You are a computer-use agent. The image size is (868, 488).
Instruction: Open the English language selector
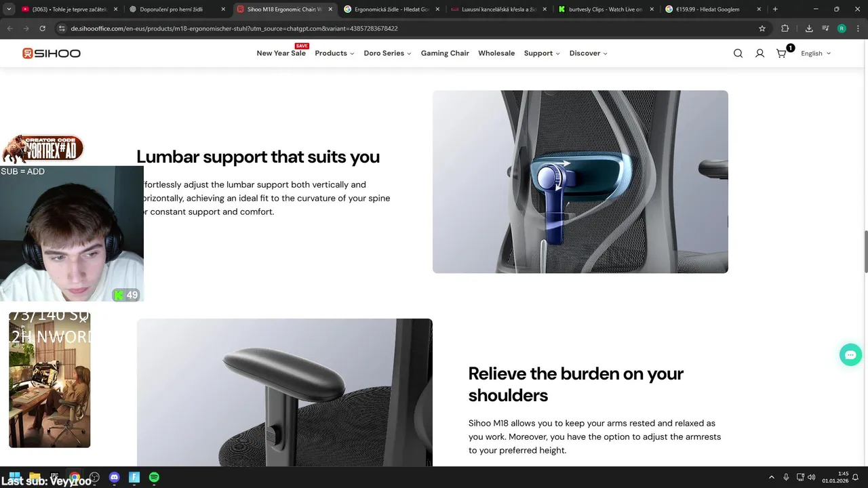[816, 54]
